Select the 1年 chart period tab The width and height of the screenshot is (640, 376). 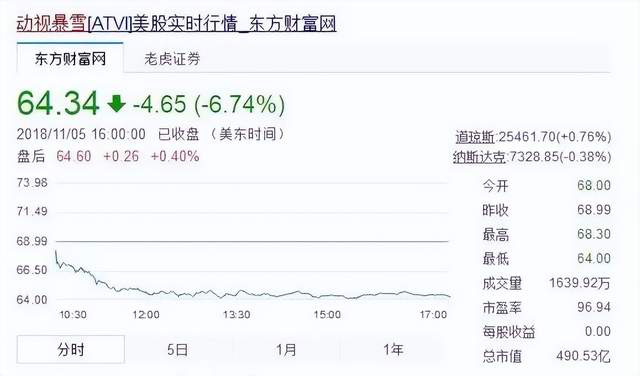pos(393,350)
